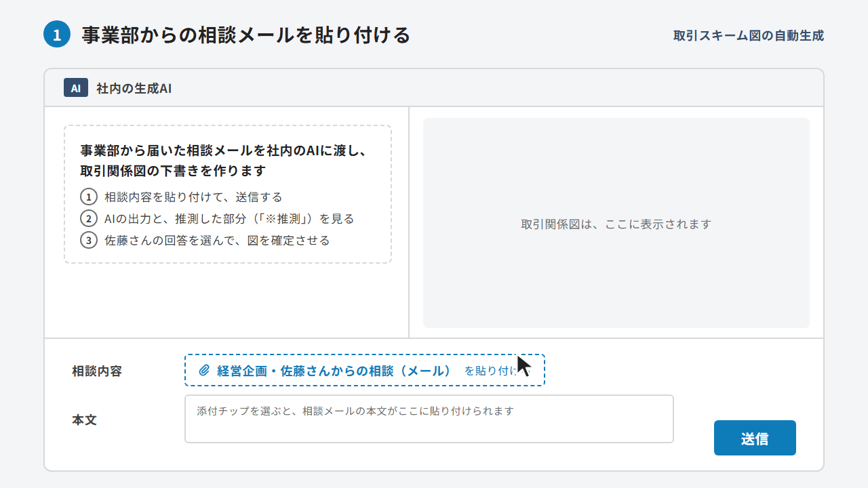Click the bold text 取引関係図の下書きを作ります
This screenshot has width=868, height=488.
[173, 171]
